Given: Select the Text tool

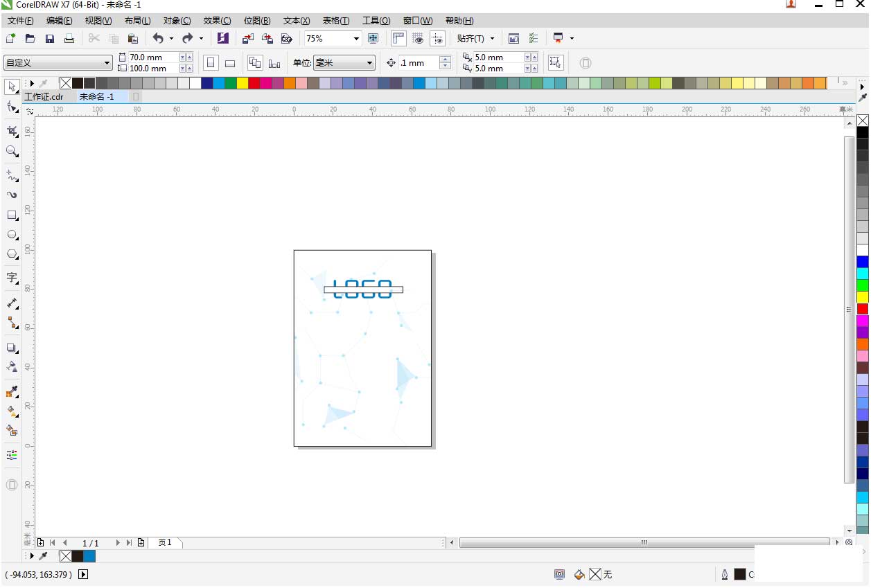Looking at the screenshot, I should [x=12, y=278].
